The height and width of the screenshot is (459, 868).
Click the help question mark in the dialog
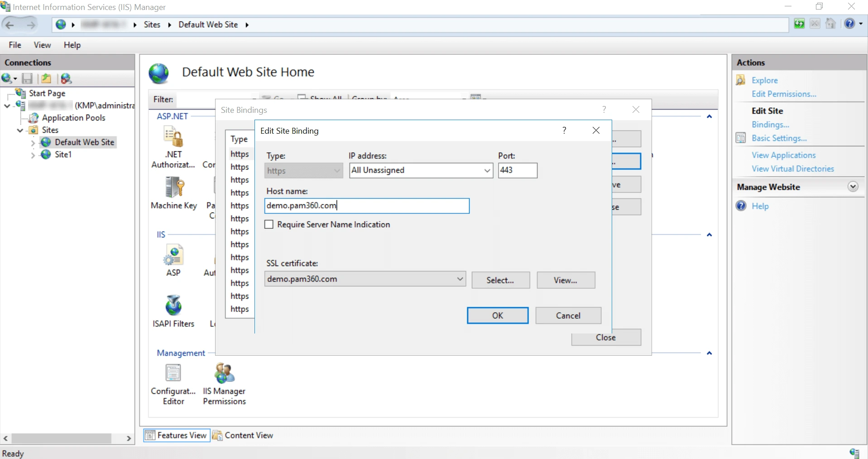564,130
